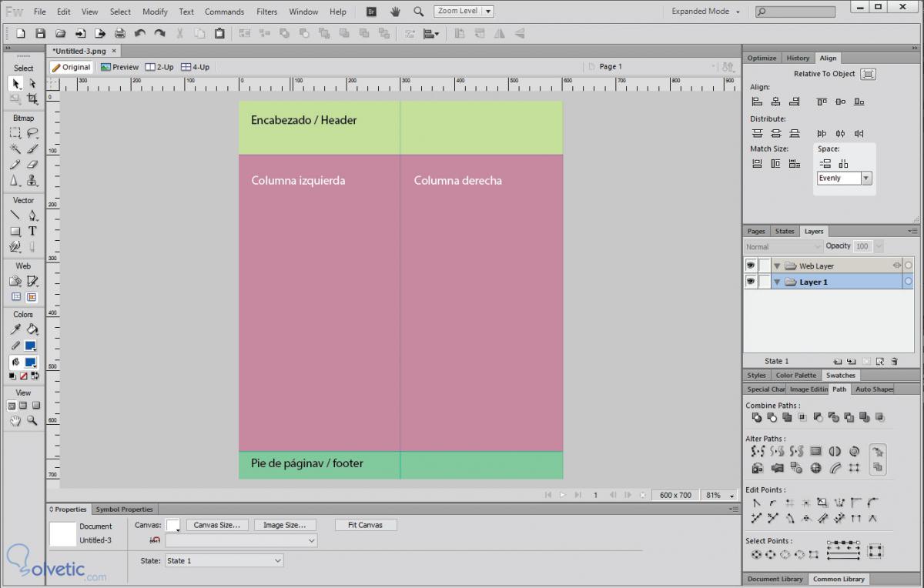Select the Pointer tool
This screenshot has width=924, height=588.
point(15,83)
